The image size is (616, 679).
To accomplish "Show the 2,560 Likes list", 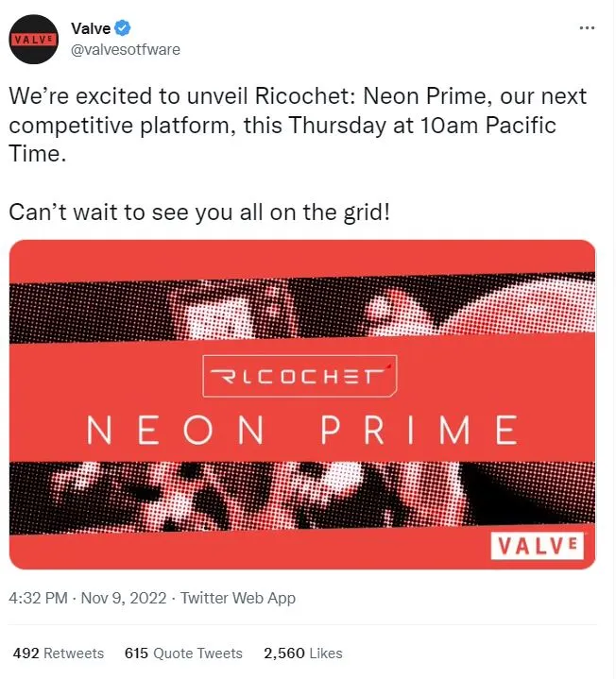I will point(303,653).
